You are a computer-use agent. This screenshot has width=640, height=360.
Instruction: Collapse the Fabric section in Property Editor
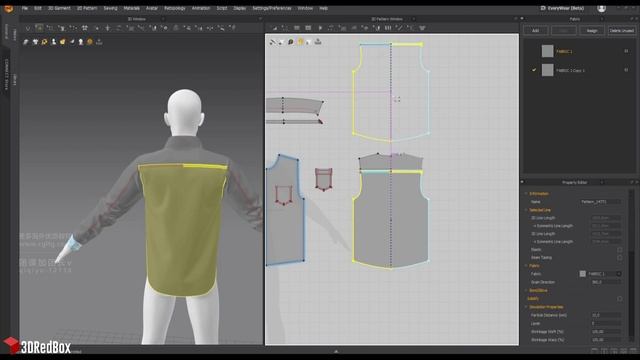click(526, 266)
